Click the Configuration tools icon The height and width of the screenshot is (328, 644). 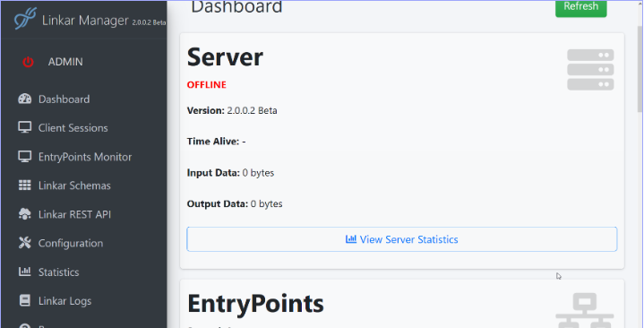[25, 243]
